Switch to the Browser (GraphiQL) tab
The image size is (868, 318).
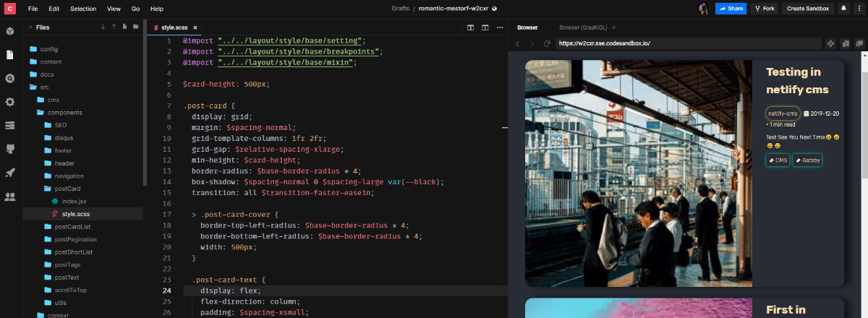[x=583, y=27]
